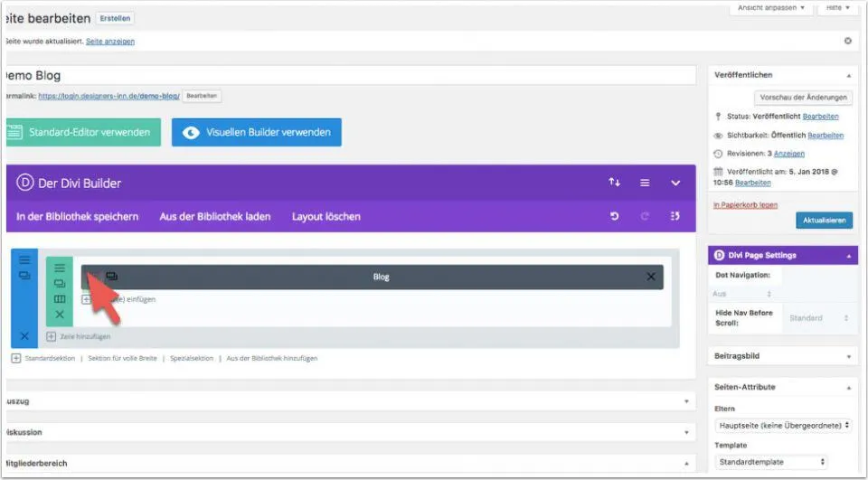Image resolution: width=868 pixels, height=480 pixels.
Task: Open blue section settings hamburger icon
Action: 24,259
